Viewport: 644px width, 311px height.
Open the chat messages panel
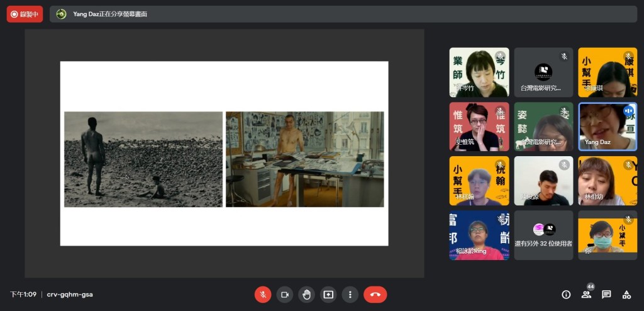pos(606,294)
